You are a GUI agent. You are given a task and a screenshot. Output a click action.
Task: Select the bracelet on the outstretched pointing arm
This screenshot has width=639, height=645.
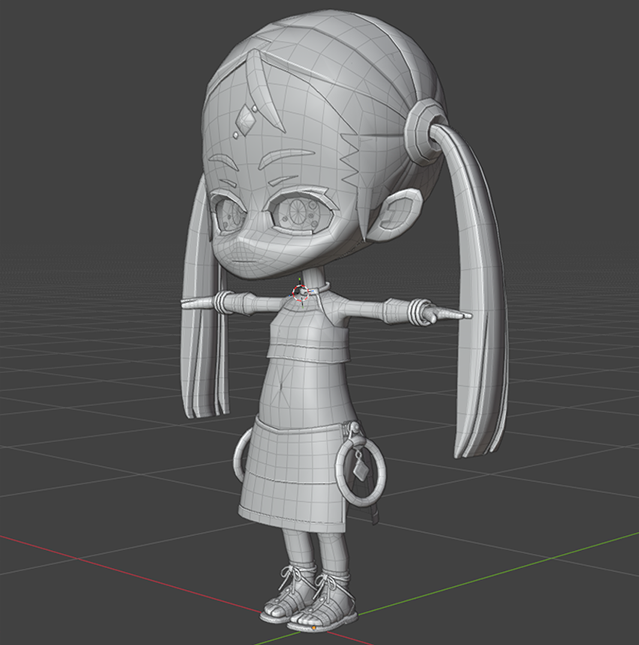point(418,311)
